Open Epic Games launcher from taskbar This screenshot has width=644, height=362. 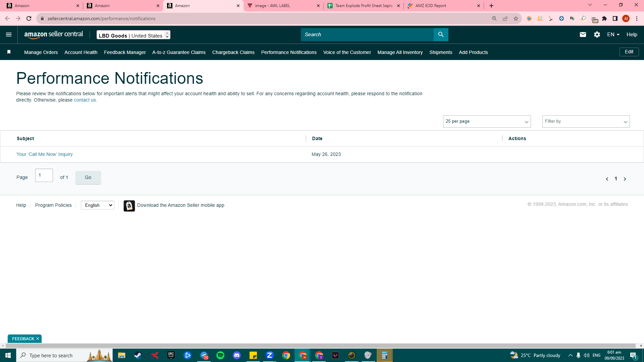(x=171, y=355)
